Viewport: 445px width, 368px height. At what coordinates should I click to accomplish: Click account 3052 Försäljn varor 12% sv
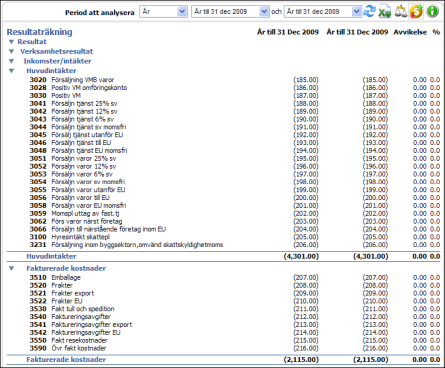73,166
